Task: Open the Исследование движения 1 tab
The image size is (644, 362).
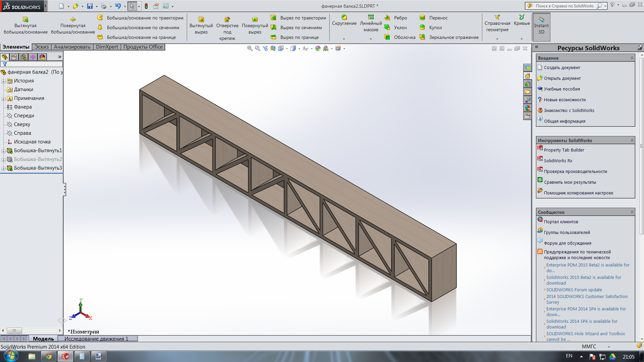Action: coord(96,339)
